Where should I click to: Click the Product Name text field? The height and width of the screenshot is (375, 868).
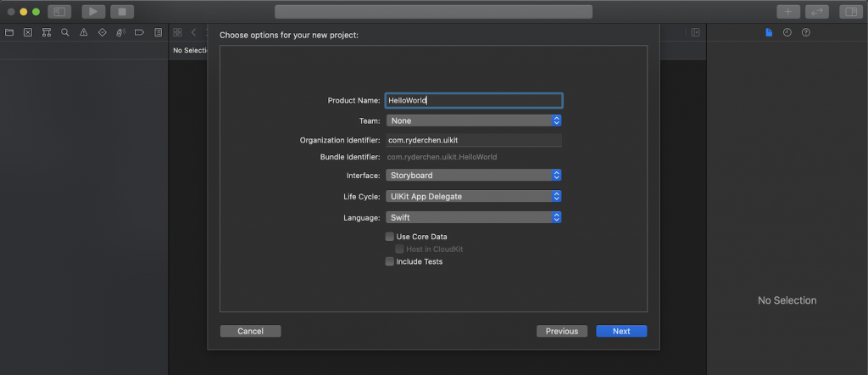click(x=474, y=100)
